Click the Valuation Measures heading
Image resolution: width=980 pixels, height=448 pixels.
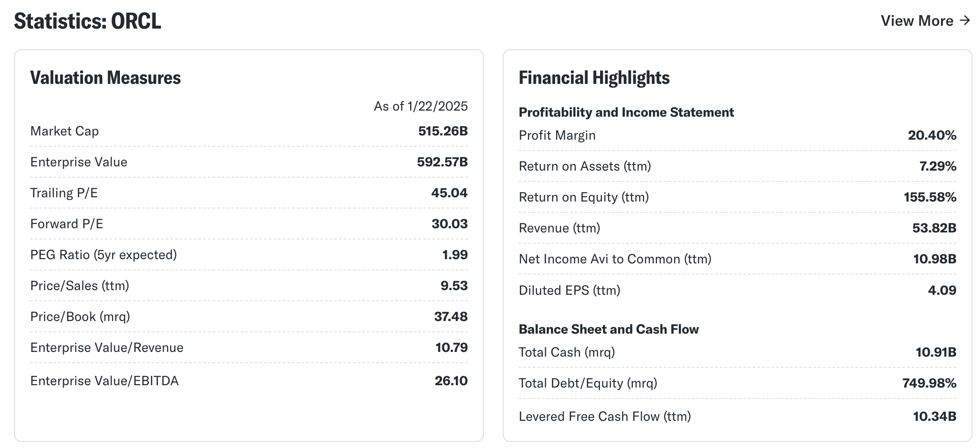[105, 78]
